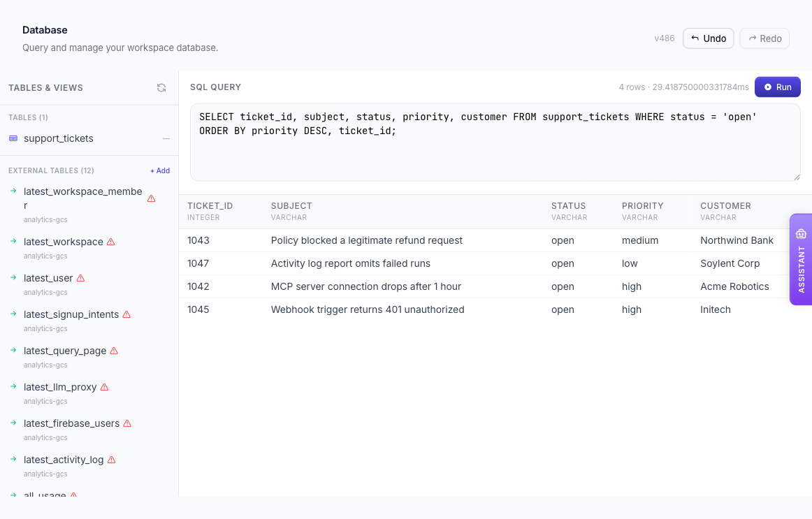Image resolution: width=812 pixels, height=519 pixels.
Task: Click the v486 version label
Action: coord(665,38)
